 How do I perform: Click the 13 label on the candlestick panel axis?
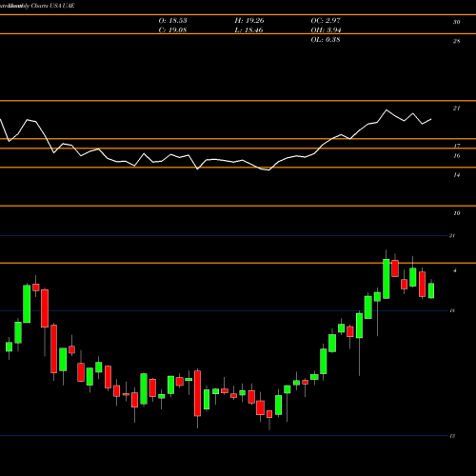452,436
